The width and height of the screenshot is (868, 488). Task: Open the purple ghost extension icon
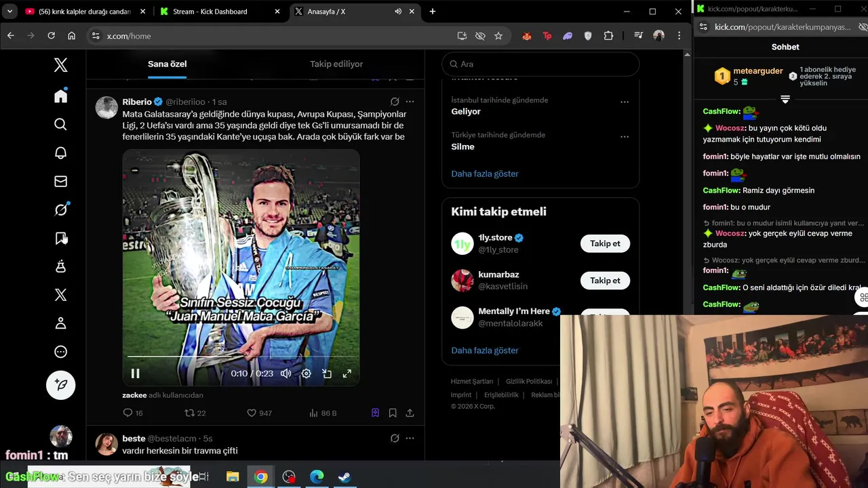click(568, 36)
